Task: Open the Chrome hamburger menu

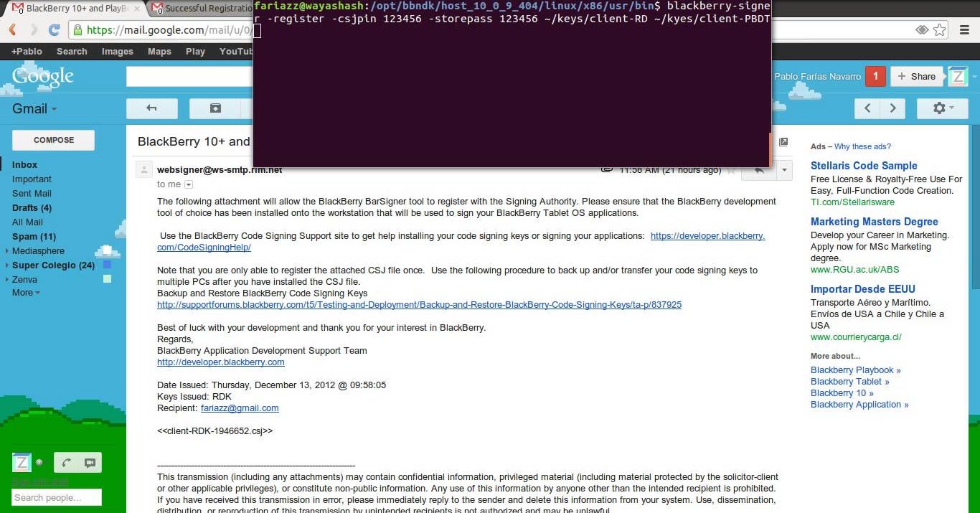Action: click(x=963, y=30)
